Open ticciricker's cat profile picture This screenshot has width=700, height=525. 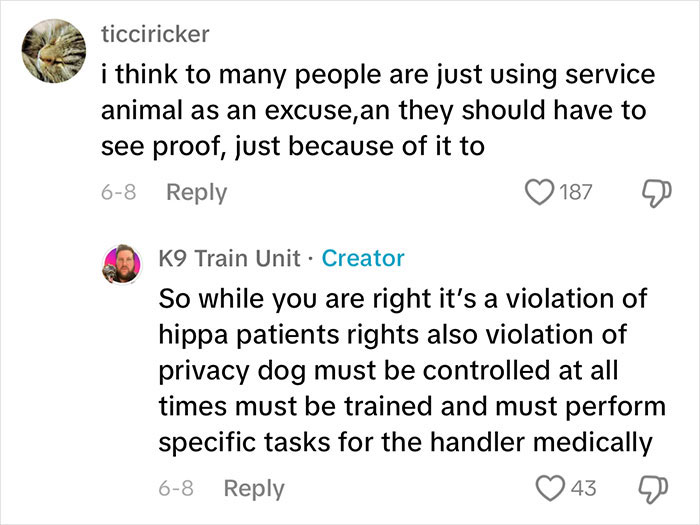(x=48, y=52)
